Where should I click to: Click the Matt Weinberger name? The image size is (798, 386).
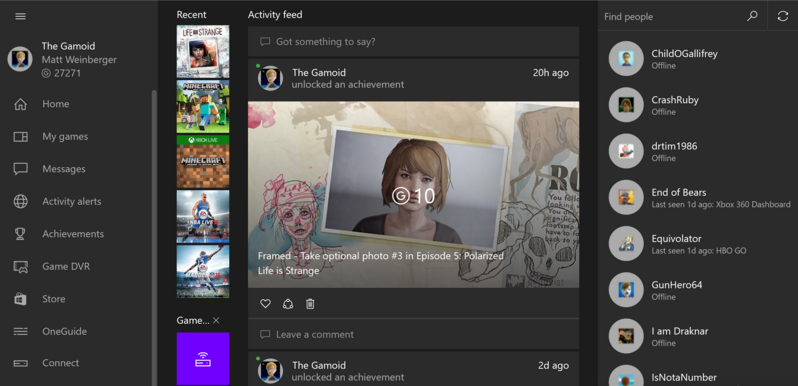[79, 60]
